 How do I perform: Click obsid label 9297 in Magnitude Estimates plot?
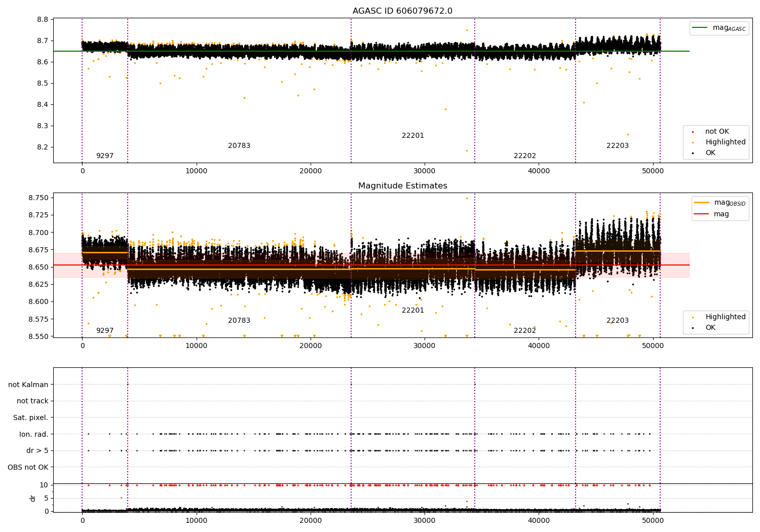(105, 331)
